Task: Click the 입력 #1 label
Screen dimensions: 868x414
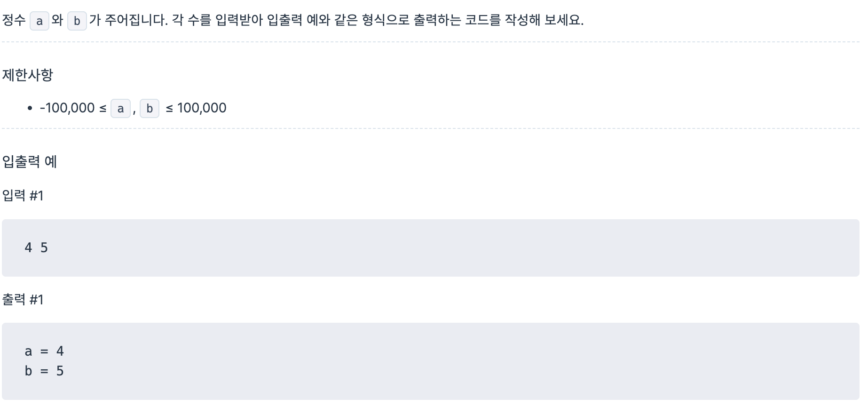Action: 23,196
